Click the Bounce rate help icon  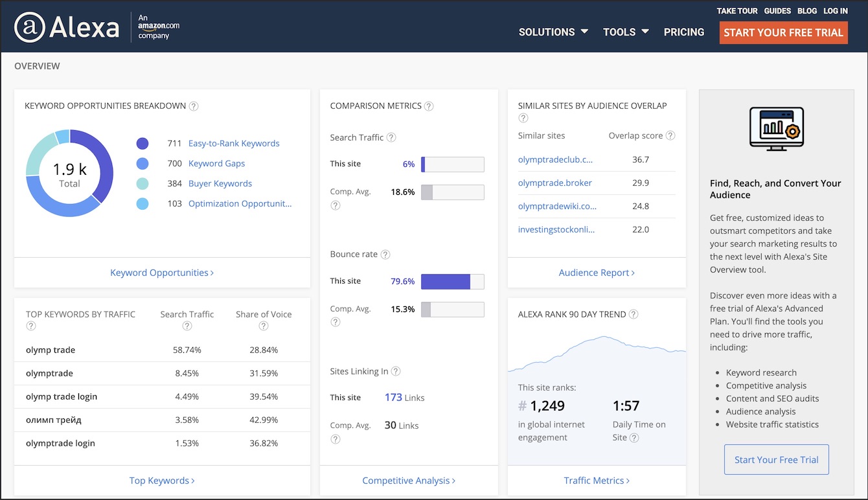pos(385,255)
